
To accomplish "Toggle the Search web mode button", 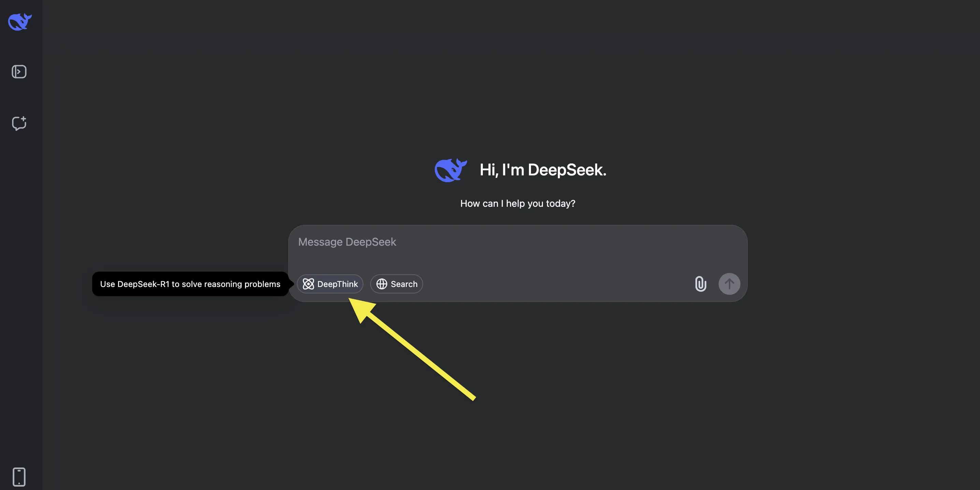I will 397,284.
